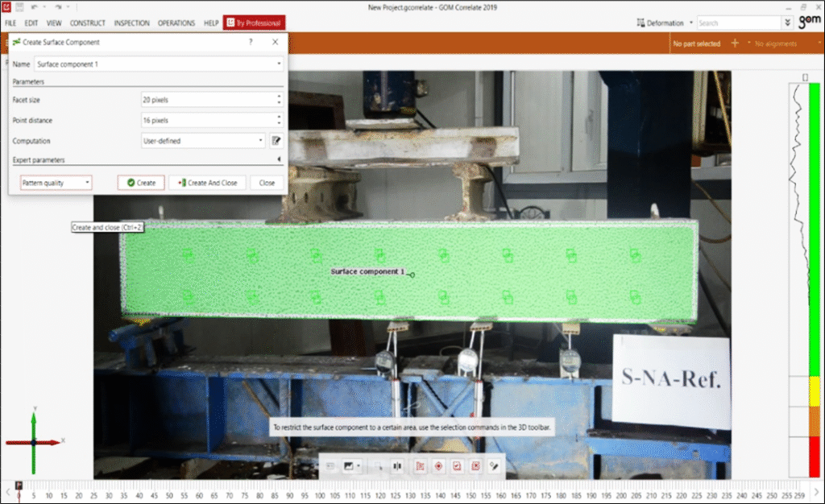Open the Computation User-defined dropdown

203,141
